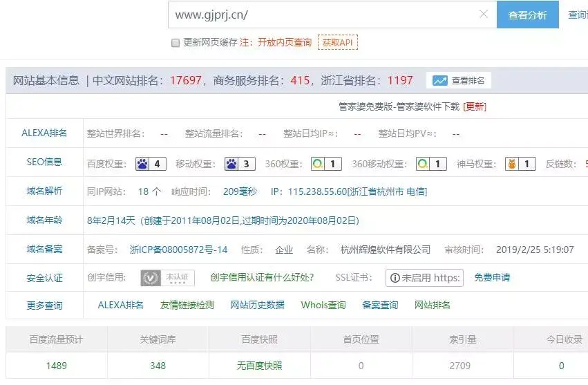The height and width of the screenshot is (385, 588).
Task: Click the 查看排名 chart icon
Action: tap(439, 81)
